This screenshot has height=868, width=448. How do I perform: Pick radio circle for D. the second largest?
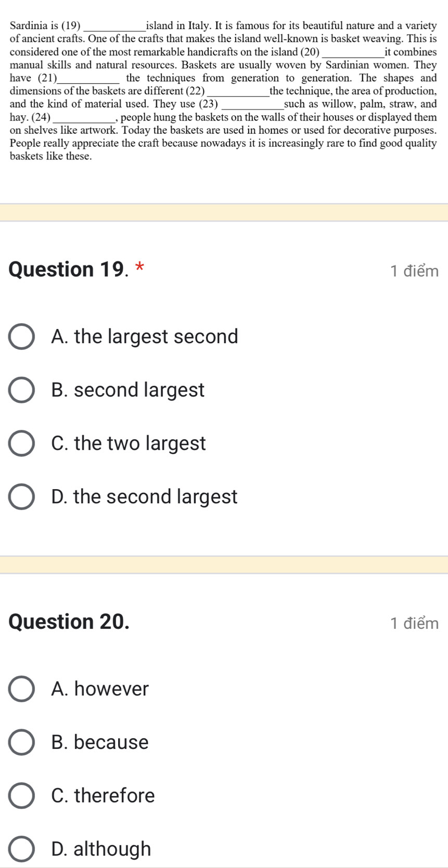pos(22,497)
